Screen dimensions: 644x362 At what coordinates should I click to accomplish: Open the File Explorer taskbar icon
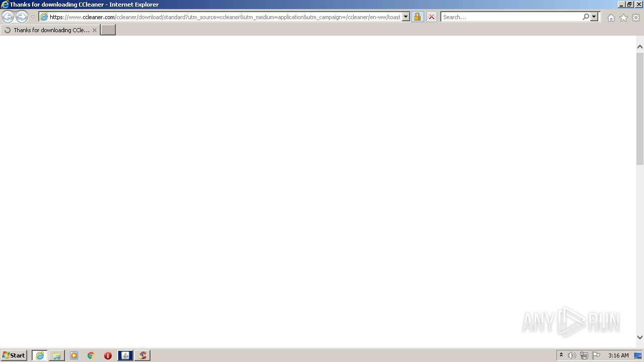click(x=57, y=355)
